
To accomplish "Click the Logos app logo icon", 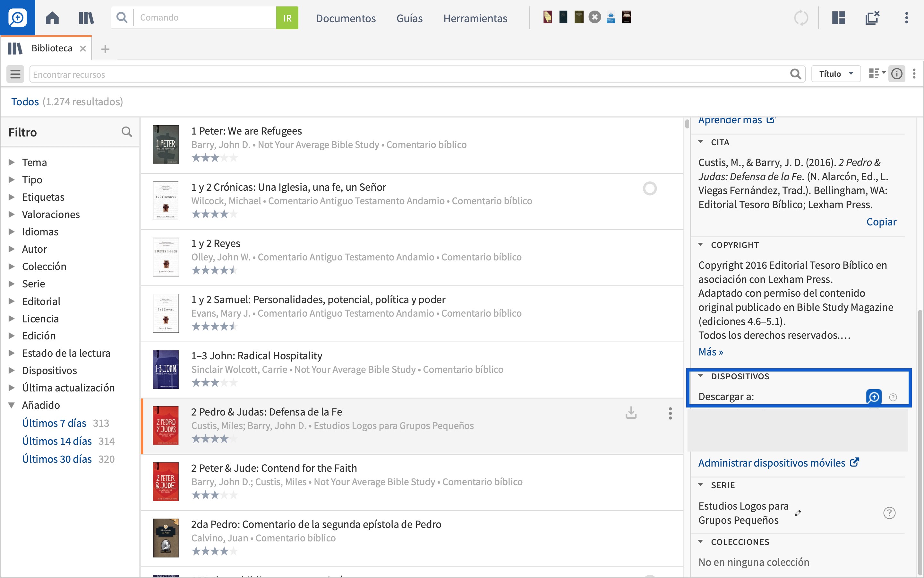I will (x=18, y=18).
